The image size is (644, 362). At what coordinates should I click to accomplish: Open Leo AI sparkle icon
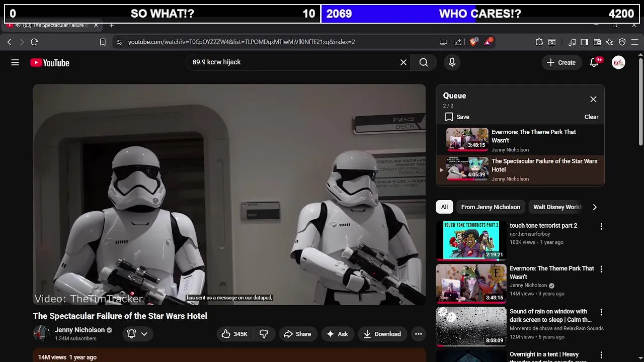pyautogui.click(x=610, y=42)
